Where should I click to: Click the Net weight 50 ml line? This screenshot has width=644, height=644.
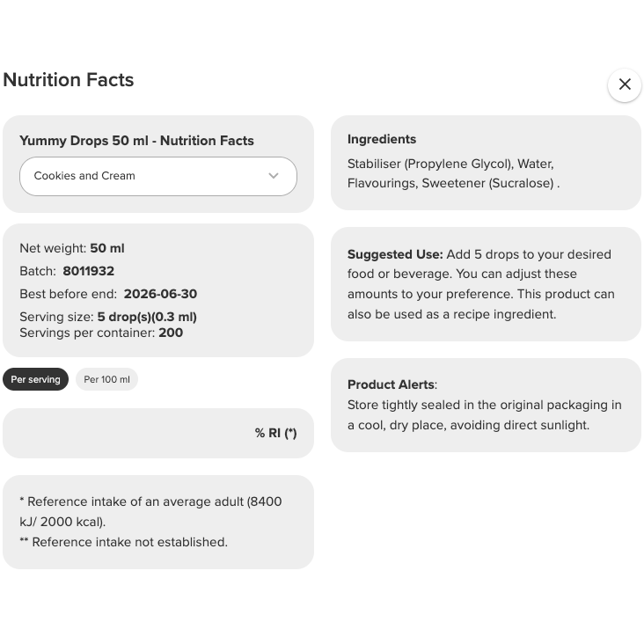pos(72,248)
